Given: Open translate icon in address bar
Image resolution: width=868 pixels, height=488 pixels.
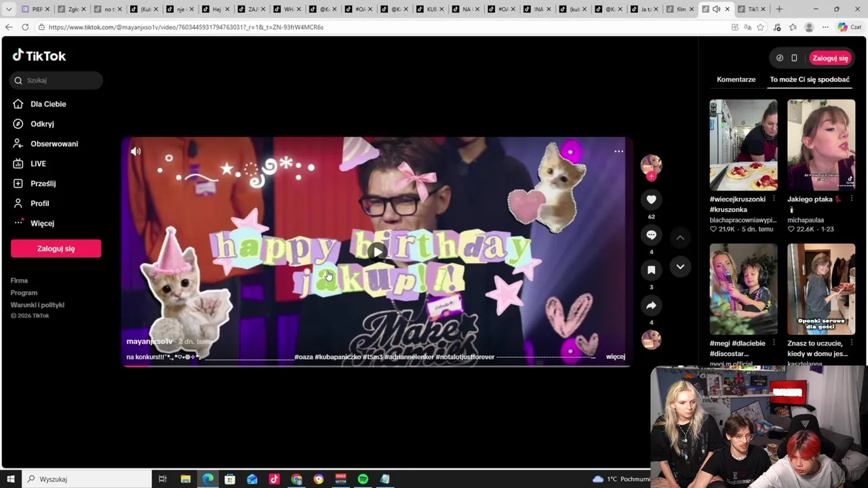Looking at the screenshot, I should [x=748, y=27].
